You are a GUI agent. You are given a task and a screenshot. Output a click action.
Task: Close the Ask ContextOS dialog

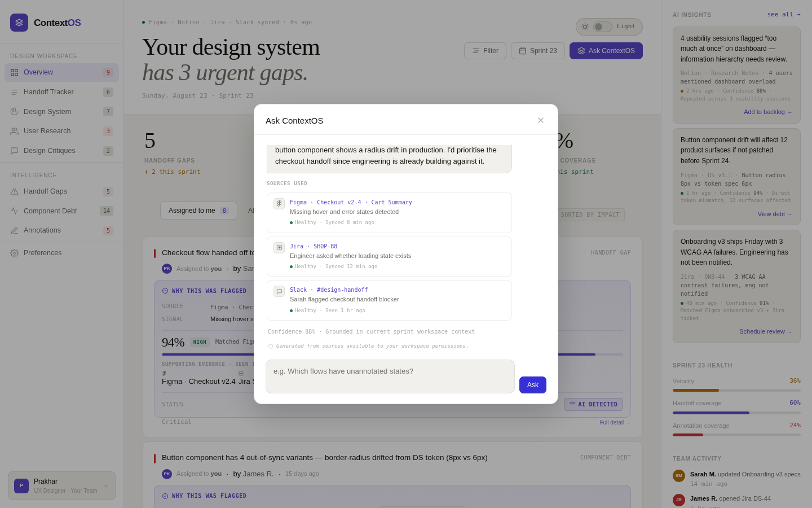coord(541,120)
